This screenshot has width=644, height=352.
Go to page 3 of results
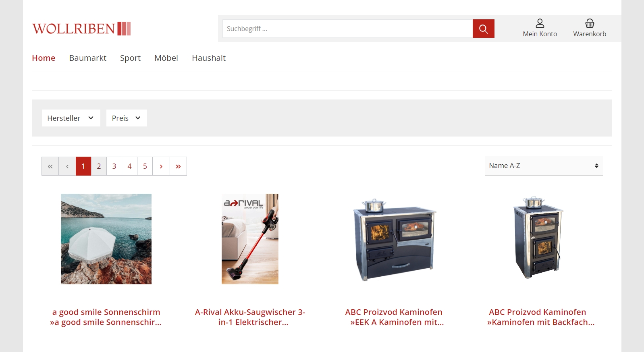[114, 166]
